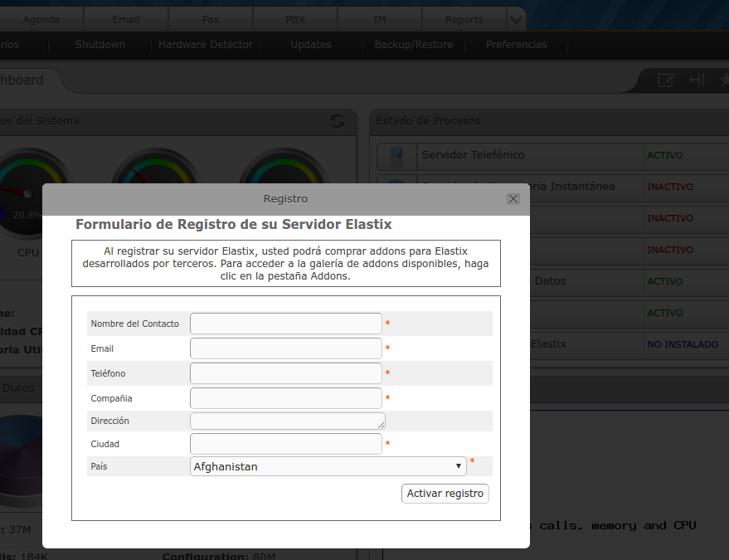Click the collapse panel arrow icon

coord(696,80)
